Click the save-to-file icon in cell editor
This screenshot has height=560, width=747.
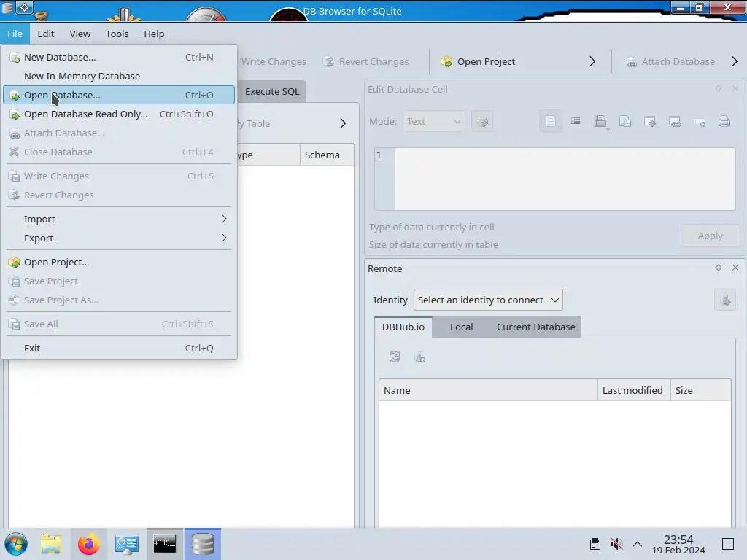(625, 122)
